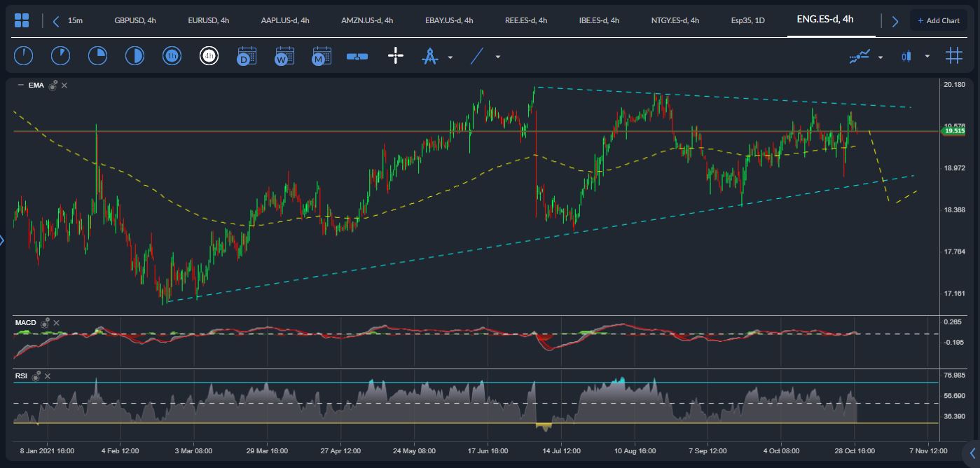Activate the crosshair cursor tool
Viewport: 980px width, 468px height.
click(396, 56)
